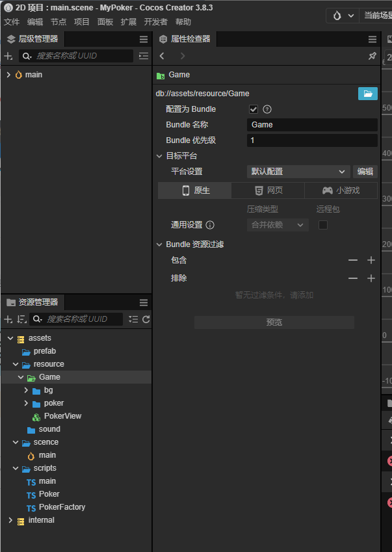Expand the main scene node in Hierarchy
392x552 pixels.
(x=8, y=75)
